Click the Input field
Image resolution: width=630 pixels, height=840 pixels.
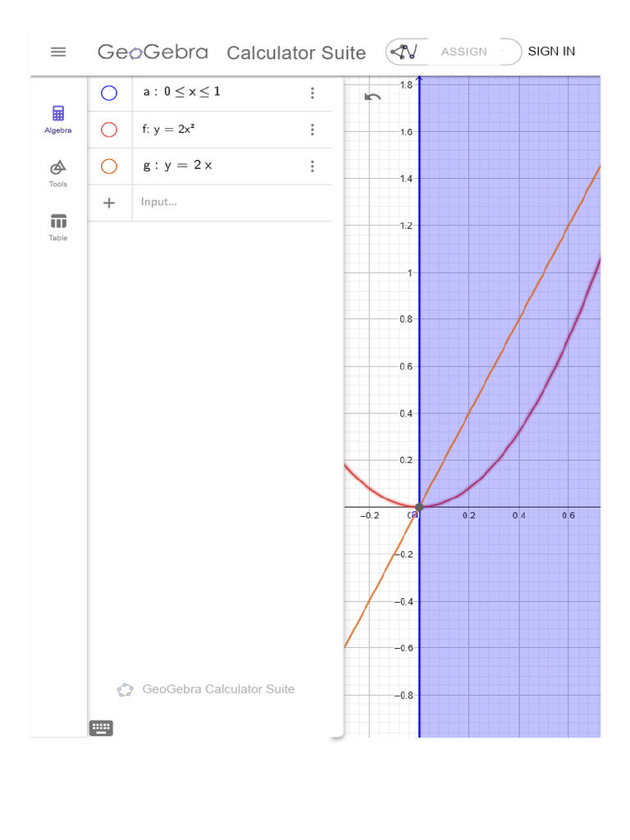tap(231, 203)
